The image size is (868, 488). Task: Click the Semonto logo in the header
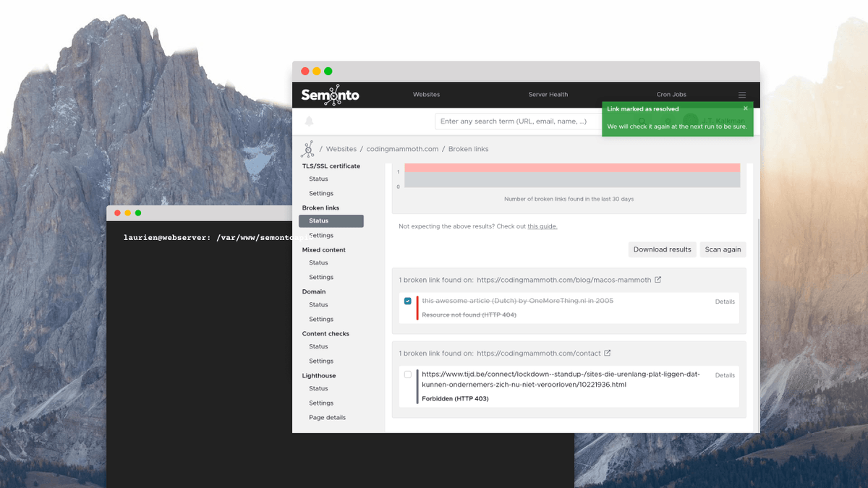click(330, 95)
